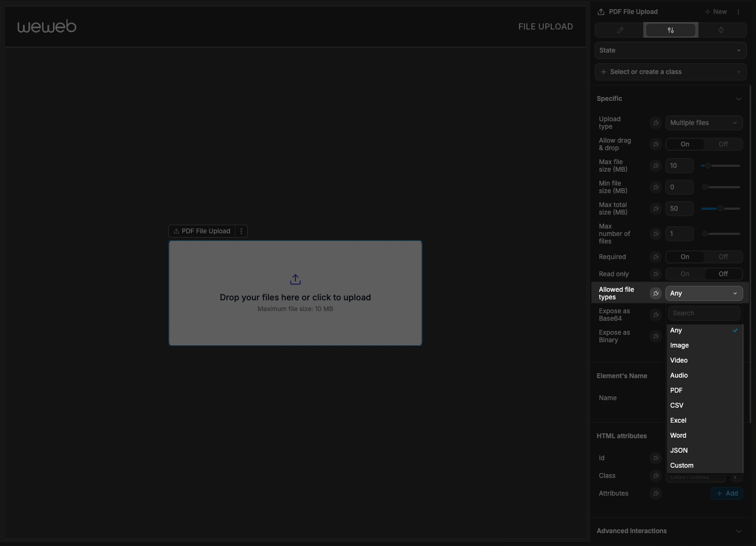
Task: Click the Max total size slider
Action: (x=721, y=209)
